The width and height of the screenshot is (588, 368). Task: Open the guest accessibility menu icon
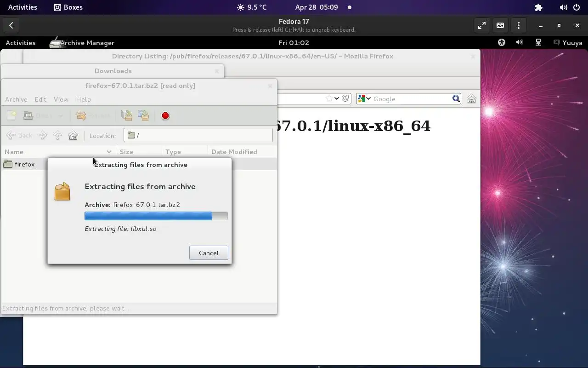click(502, 43)
